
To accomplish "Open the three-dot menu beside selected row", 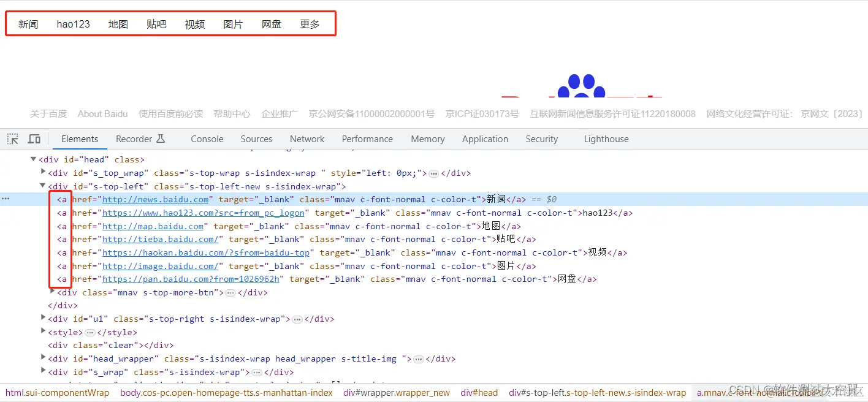I will (x=6, y=199).
